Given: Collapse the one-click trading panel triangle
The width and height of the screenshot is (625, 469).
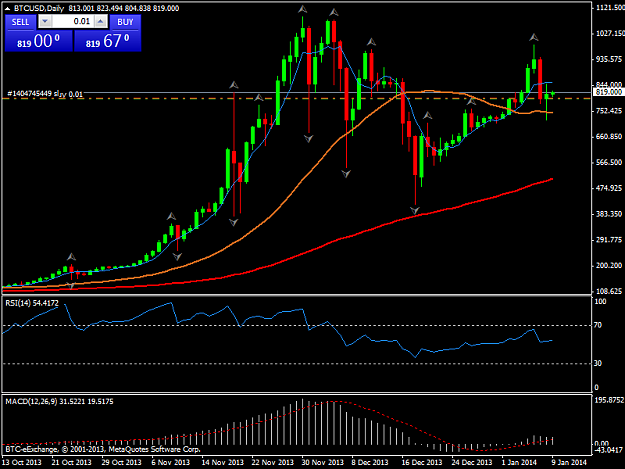Looking at the screenshot, I should point(7,8).
